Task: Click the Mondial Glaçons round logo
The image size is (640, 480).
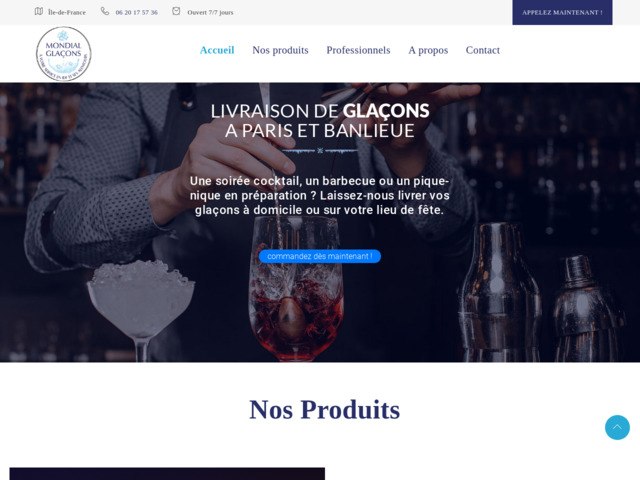Action: point(64,54)
